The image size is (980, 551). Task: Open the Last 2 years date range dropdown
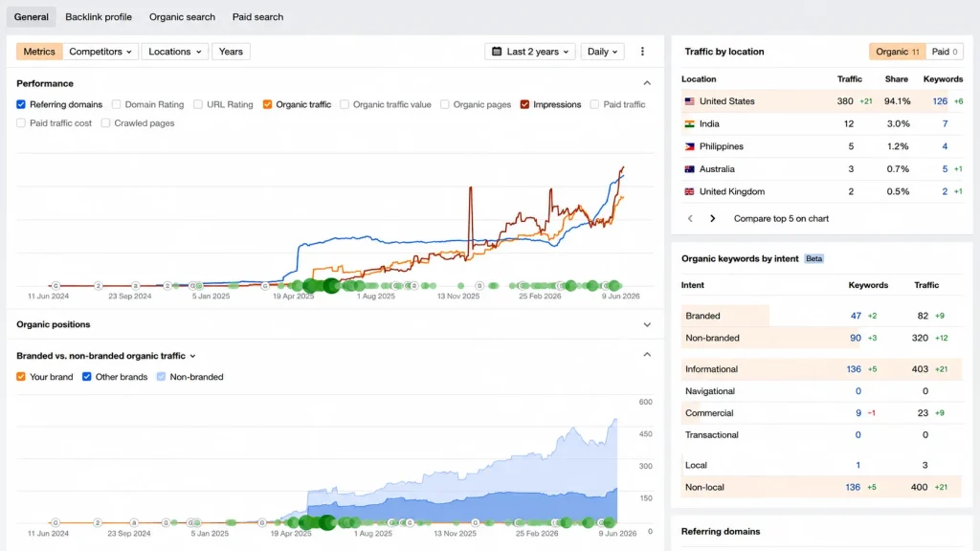[x=530, y=52]
